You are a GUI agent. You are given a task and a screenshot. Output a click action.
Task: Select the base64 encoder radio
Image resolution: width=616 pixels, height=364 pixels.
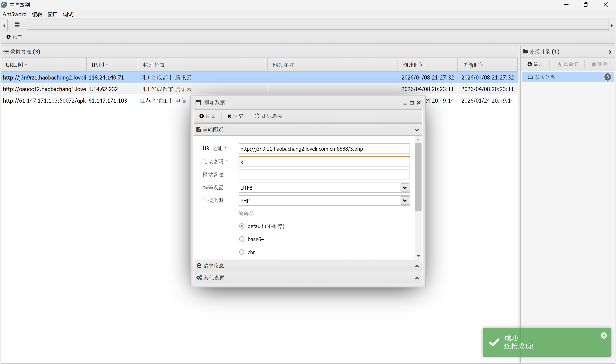242,239
